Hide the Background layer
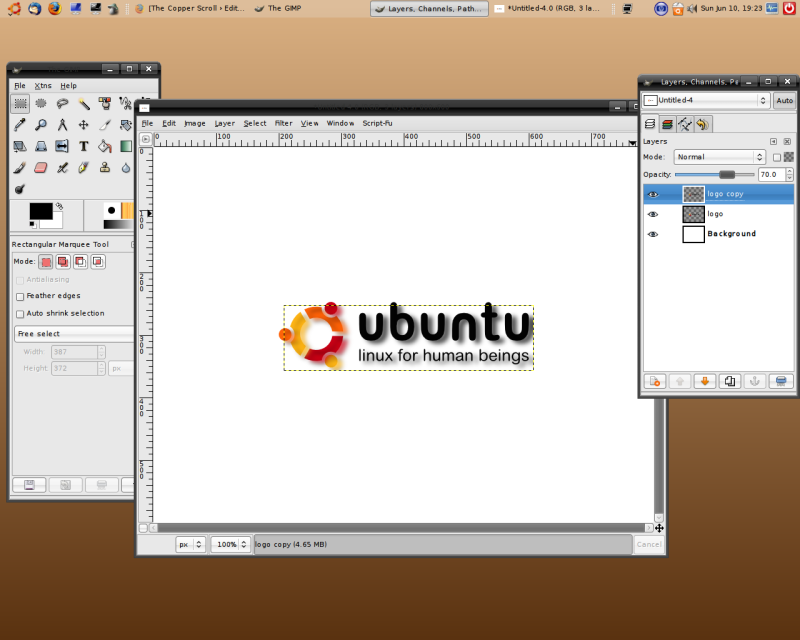The image size is (800, 640). tap(653, 234)
